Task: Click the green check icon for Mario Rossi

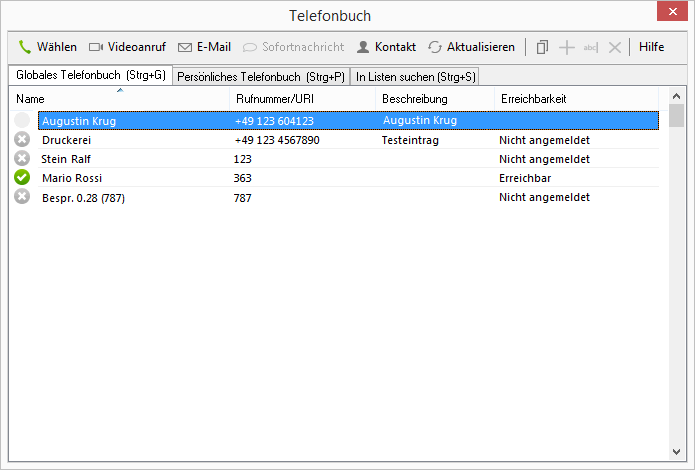Action: pyautogui.click(x=22, y=178)
